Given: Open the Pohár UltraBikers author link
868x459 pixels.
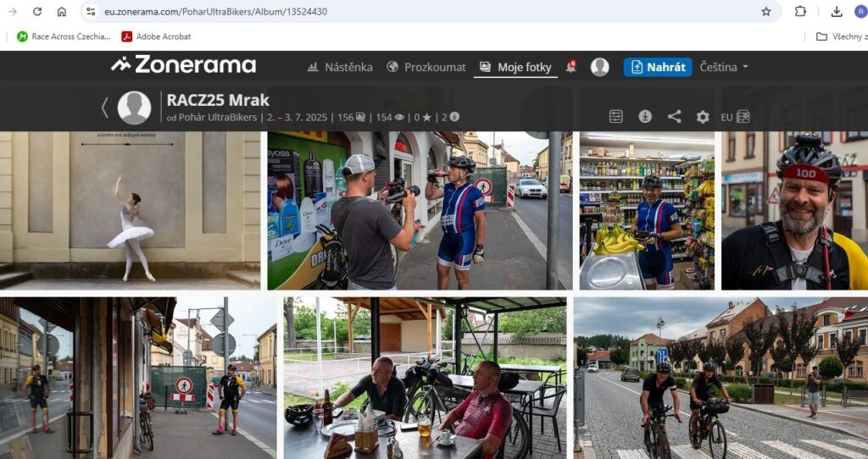Looking at the screenshot, I should click(219, 118).
